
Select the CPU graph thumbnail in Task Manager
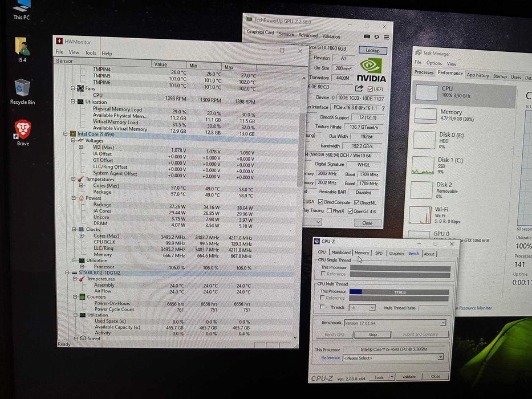pyautogui.click(x=427, y=92)
